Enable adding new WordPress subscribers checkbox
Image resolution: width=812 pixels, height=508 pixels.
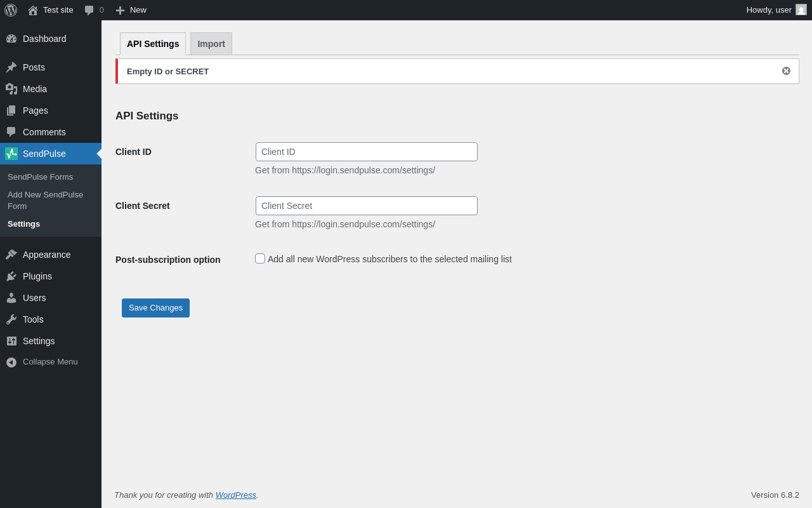coord(260,258)
